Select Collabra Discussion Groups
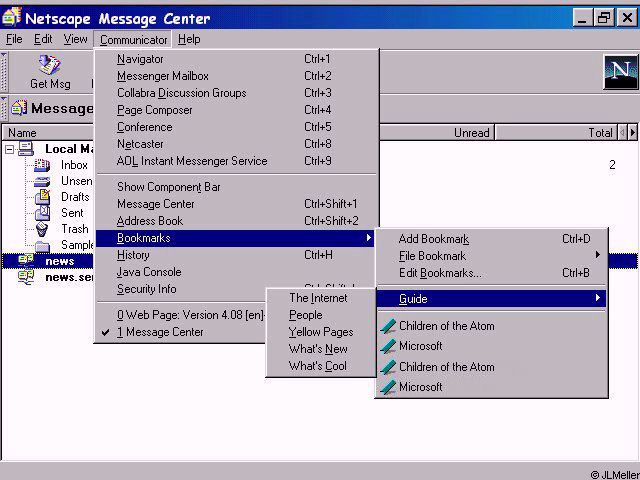The width and height of the screenshot is (640, 480). (x=236, y=93)
